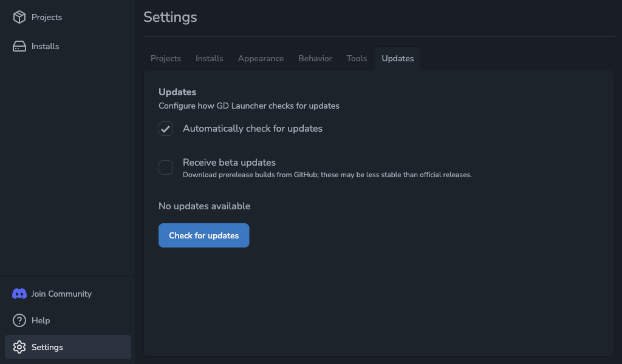
Task: Open the Behavior settings tab
Action: [x=315, y=58]
